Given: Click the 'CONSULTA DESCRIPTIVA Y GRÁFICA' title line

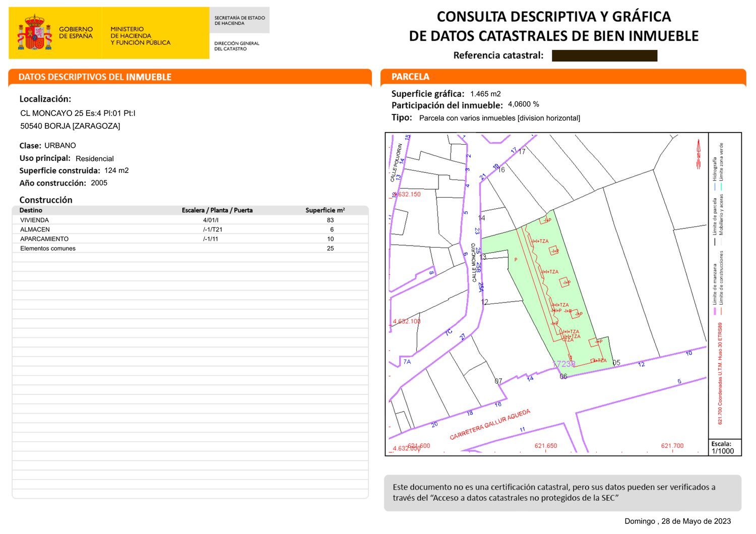Looking at the screenshot, I should [554, 17].
